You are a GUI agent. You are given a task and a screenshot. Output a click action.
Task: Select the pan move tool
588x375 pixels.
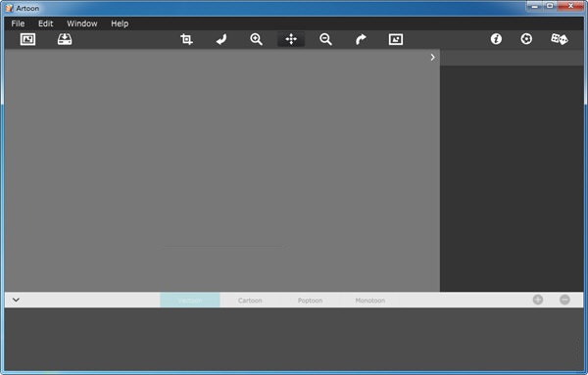(291, 39)
